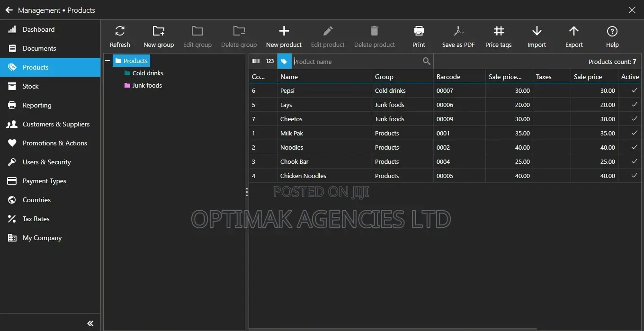Toggle Active checkmark for Noodles row

point(635,147)
